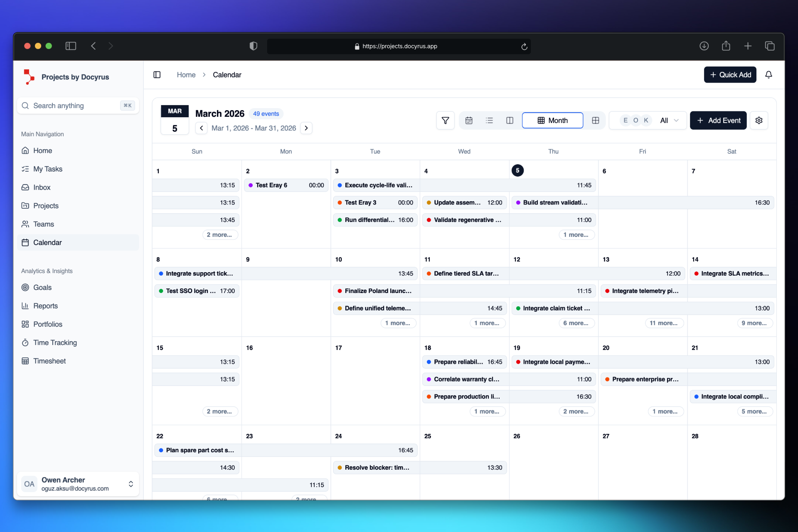
Task: Go to next month with right chevron
Action: click(x=306, y=128)
